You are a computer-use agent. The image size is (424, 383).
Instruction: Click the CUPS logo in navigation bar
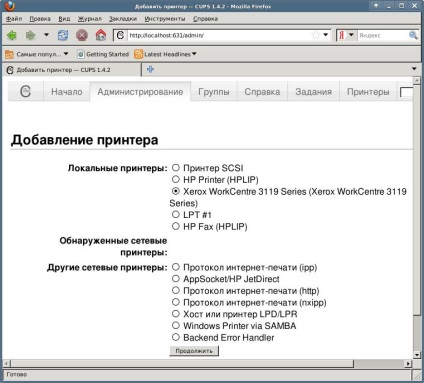click(x=25, y=91)
